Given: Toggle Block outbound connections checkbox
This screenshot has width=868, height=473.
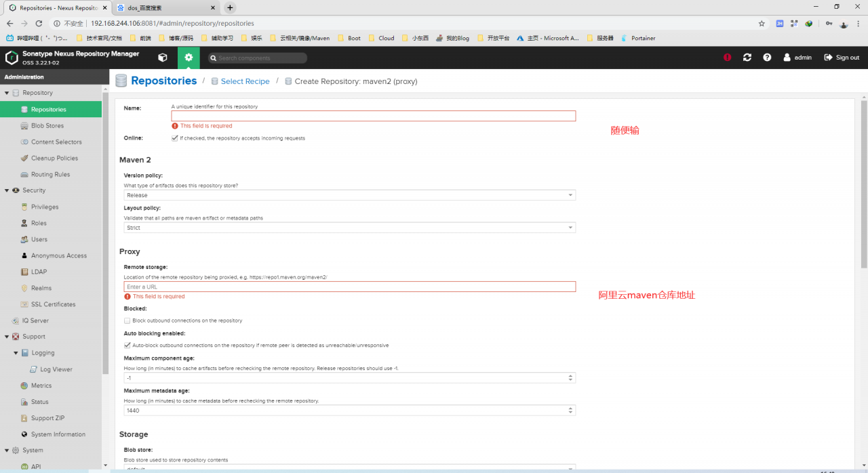Looking at the screenshot, I should pyautogui.click(x=127, y=321).
